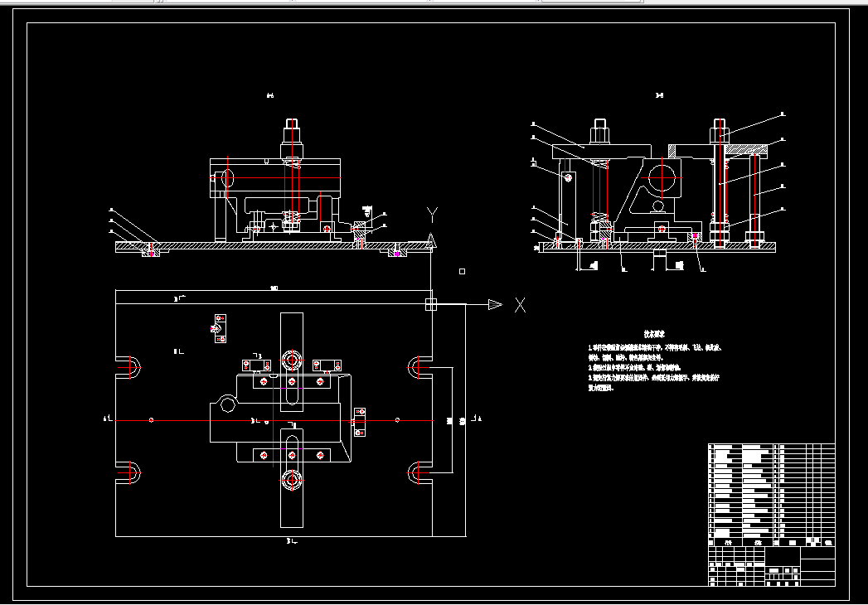Select the first line of the technical notes
The image size is (868, 605).
[x=655, y=347]
